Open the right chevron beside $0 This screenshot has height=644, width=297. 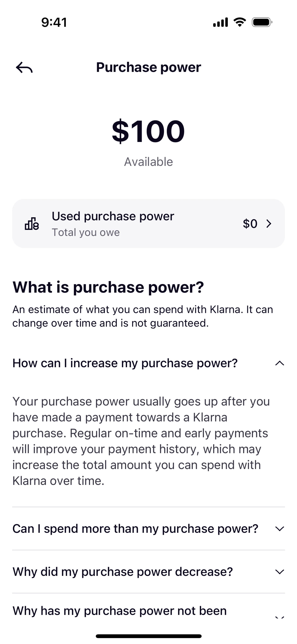coord(269,223)
